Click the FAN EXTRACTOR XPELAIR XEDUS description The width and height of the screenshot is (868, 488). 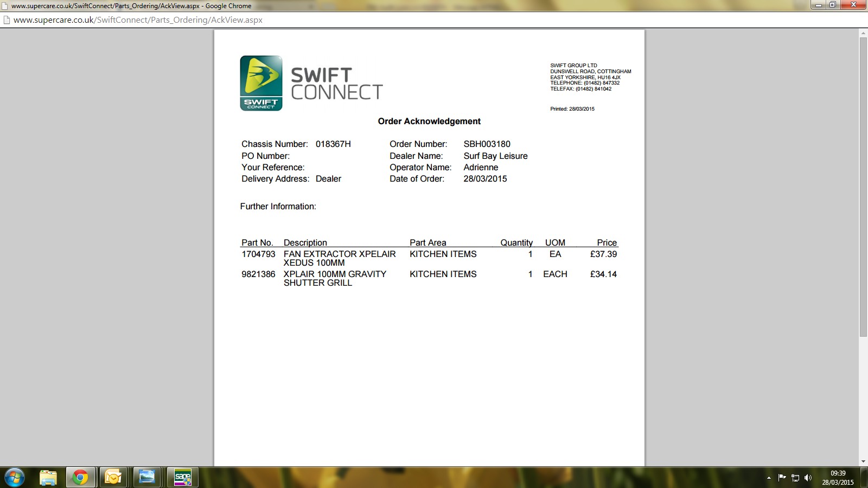(x=340, y=259)
